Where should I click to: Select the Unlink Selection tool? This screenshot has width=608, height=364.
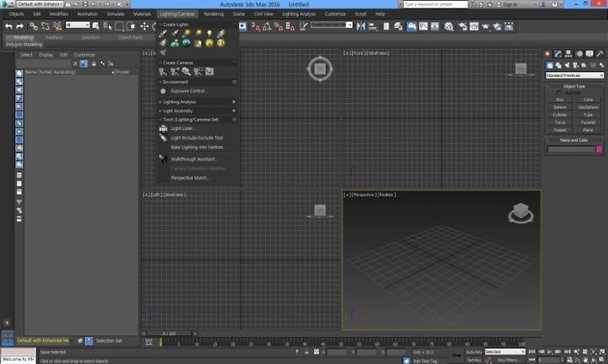(x=46, y=26)
